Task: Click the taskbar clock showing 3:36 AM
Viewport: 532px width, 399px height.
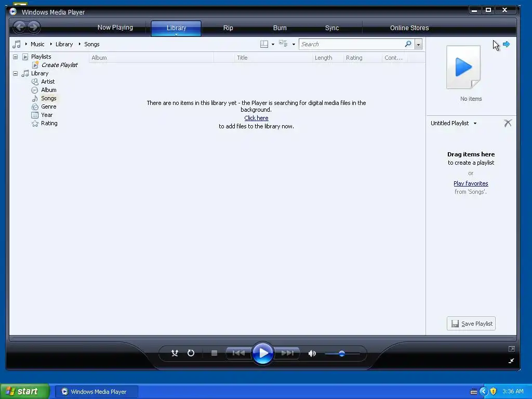Action: pyautogui.click(x=513, y=392)
